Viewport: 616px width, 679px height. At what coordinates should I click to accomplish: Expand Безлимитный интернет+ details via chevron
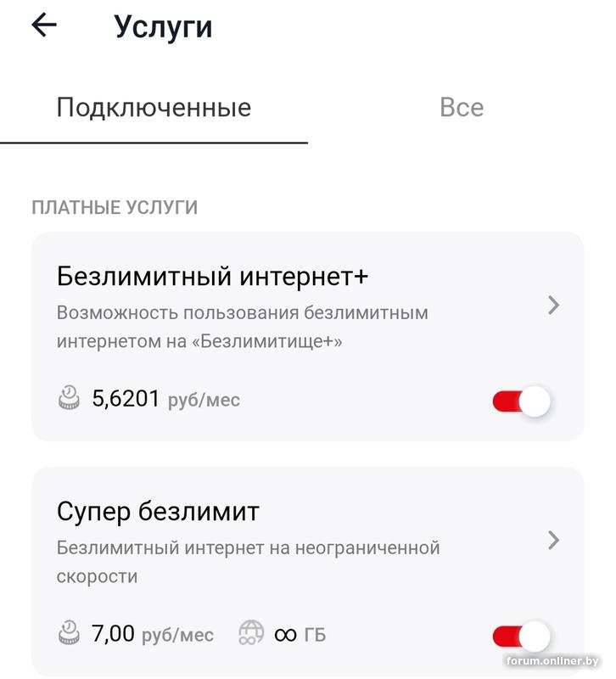coord(553,305)
